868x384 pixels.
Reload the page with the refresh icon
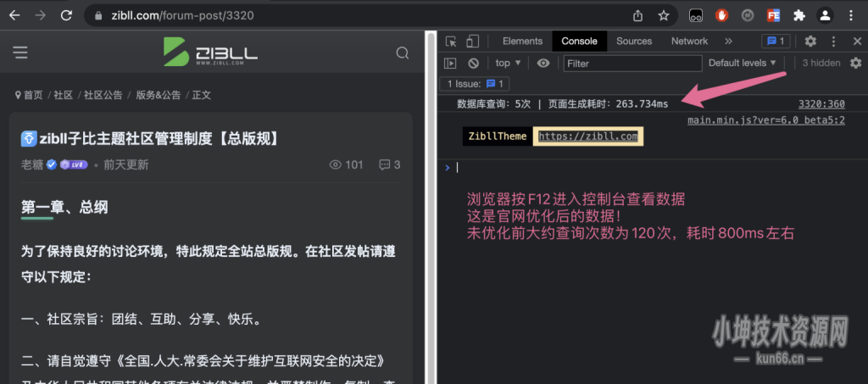click(66, 15)
